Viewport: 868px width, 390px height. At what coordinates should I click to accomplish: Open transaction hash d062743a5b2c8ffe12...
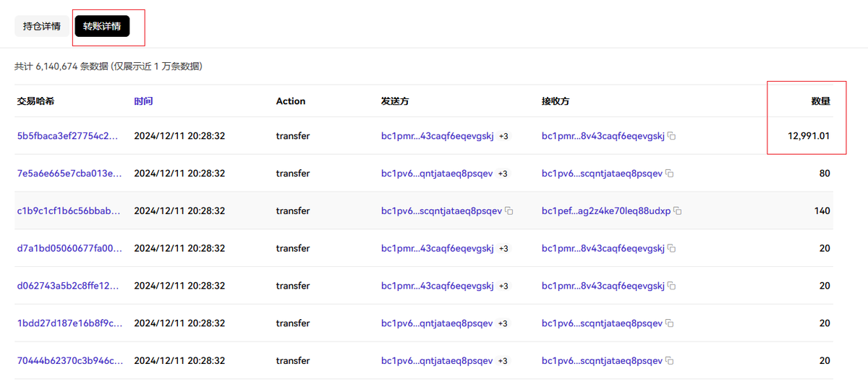[x=69, y=286]
